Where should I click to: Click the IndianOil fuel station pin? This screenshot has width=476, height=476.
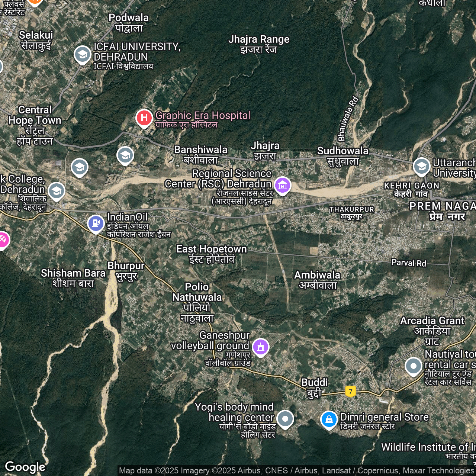tap(96, 223)
